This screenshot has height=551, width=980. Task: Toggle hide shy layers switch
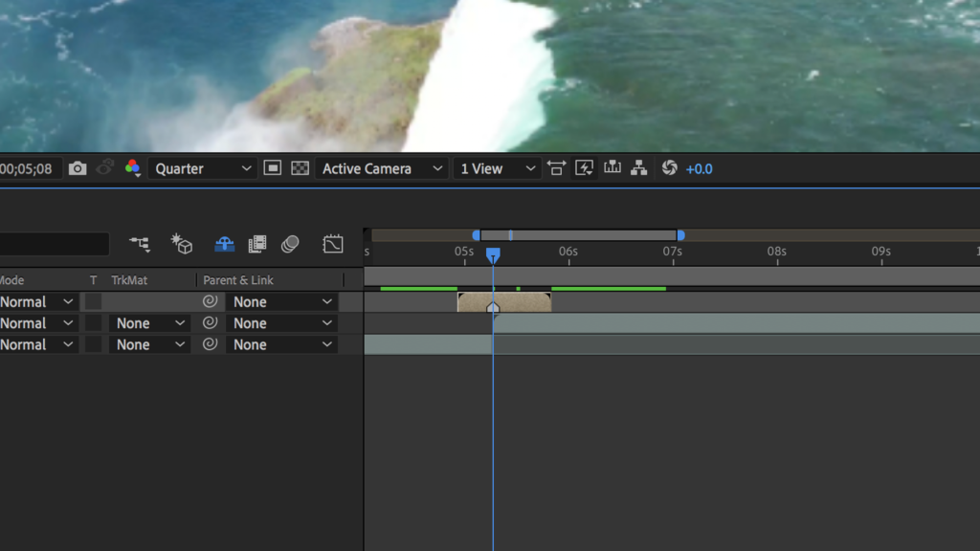(x=224, y=244)
